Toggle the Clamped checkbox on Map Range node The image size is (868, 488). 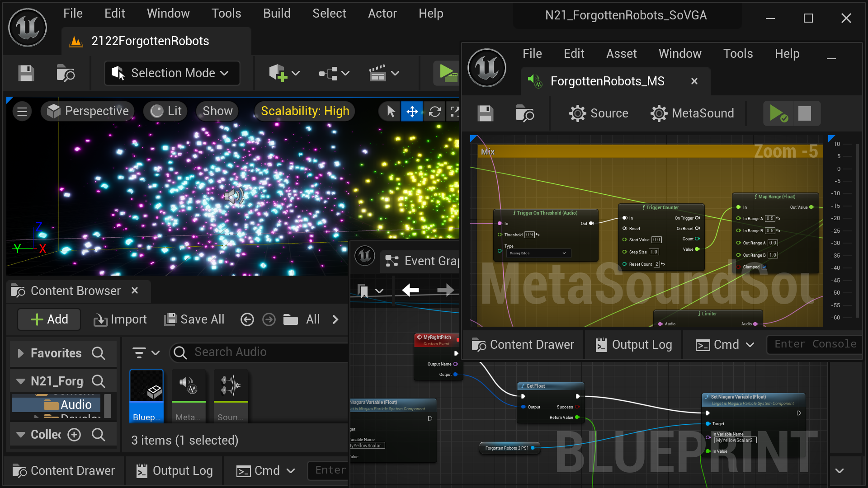(764, 267)
